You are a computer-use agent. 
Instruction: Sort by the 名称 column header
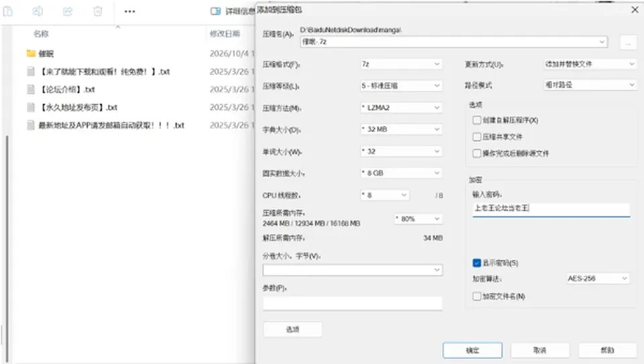41,34
